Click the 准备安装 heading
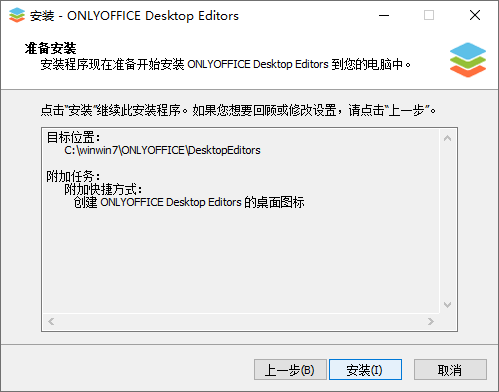This screenshot has height=392, width=499. [x=50, y=48]
